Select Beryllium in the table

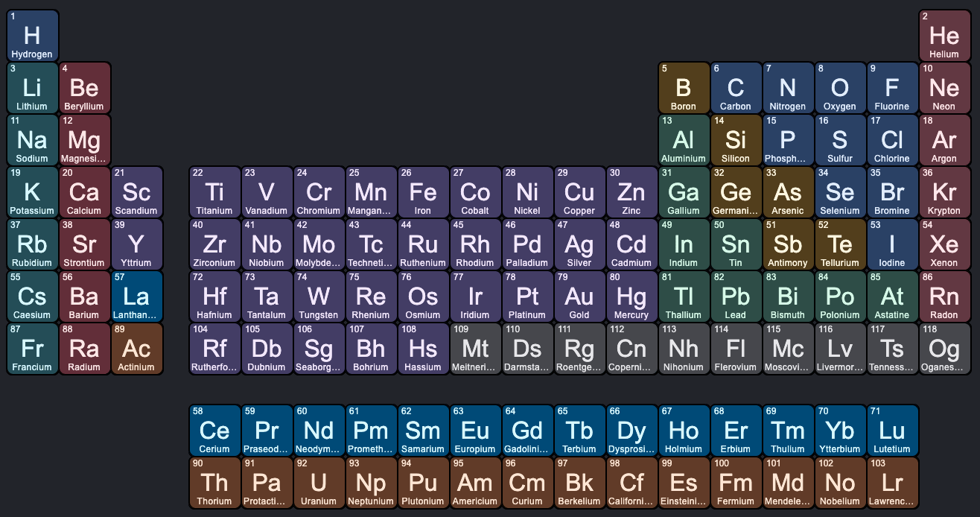84,88
